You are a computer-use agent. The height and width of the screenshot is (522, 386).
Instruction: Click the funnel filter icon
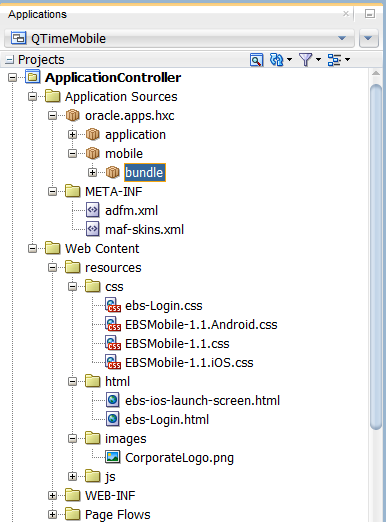(x=305, y=60)
